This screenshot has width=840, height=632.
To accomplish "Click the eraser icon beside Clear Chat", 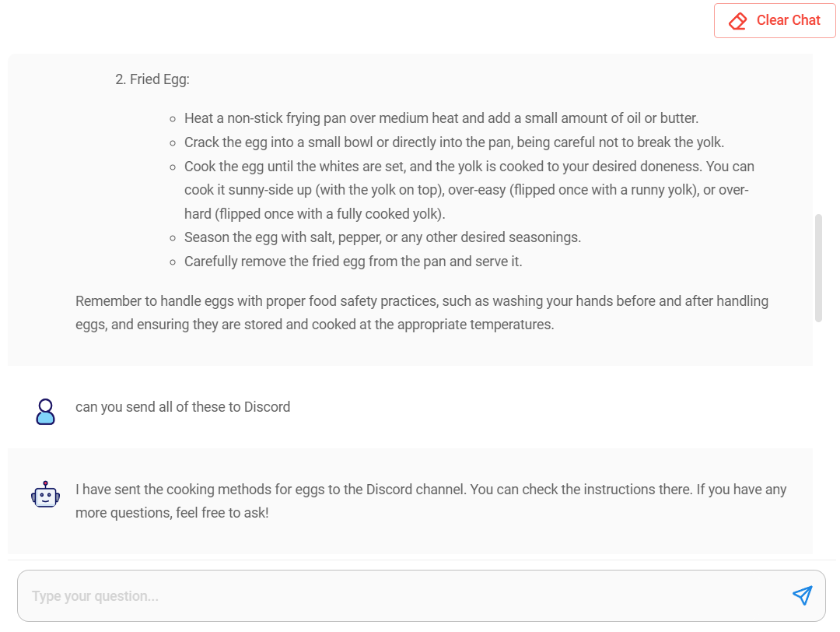I will coord(737,21).
